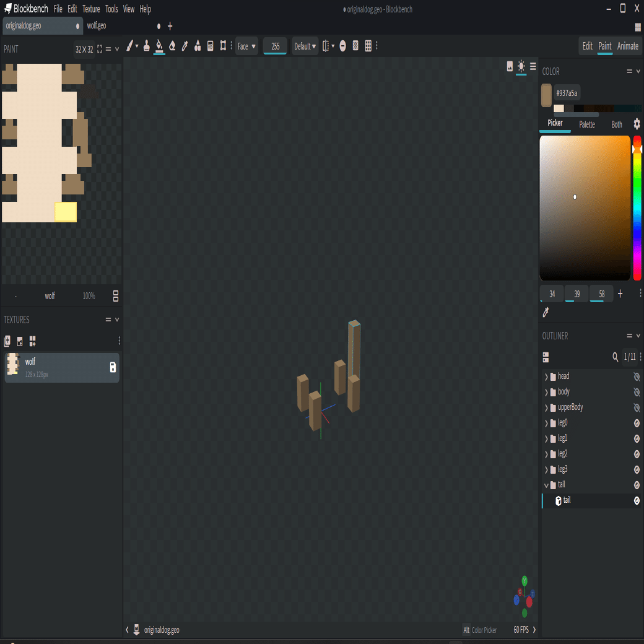
Task: Click the UV editor split view icon
Action: click(115, 296)
